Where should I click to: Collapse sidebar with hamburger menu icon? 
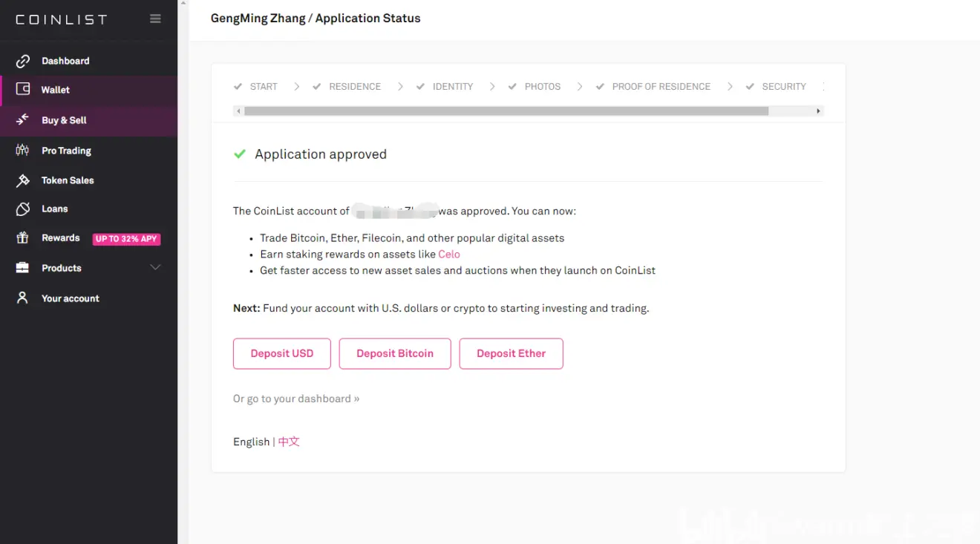(x=155, y=19)
